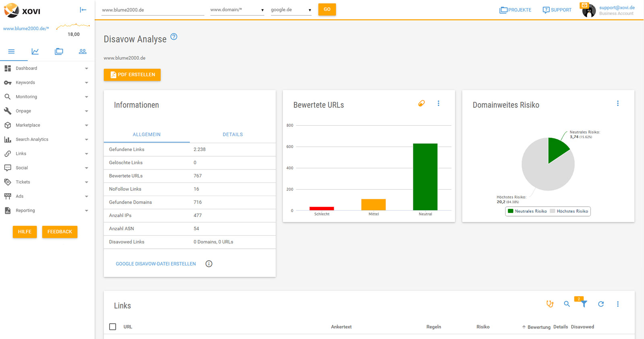Click the Tickets tag icon
This screenshot has height=339, width=644.
(8, 182)
